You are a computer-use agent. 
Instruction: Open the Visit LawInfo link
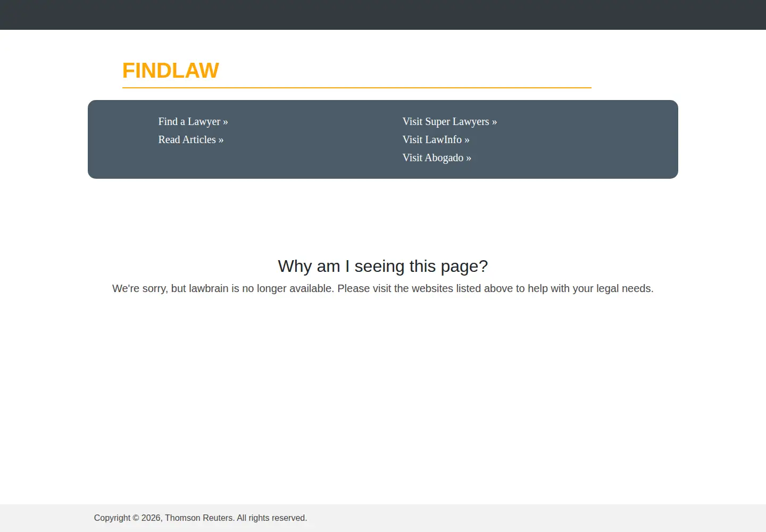coord(436,140)
